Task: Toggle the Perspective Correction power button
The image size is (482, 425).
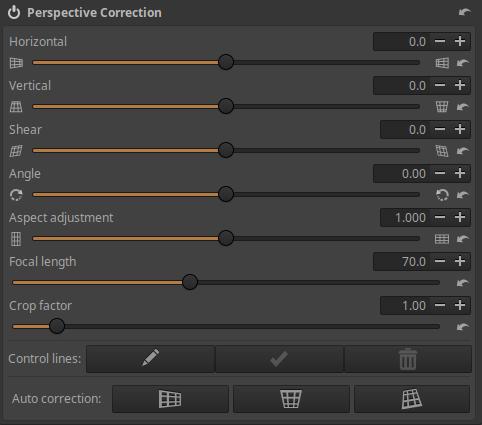Action: pyautogui.click(x=14, y=13)
